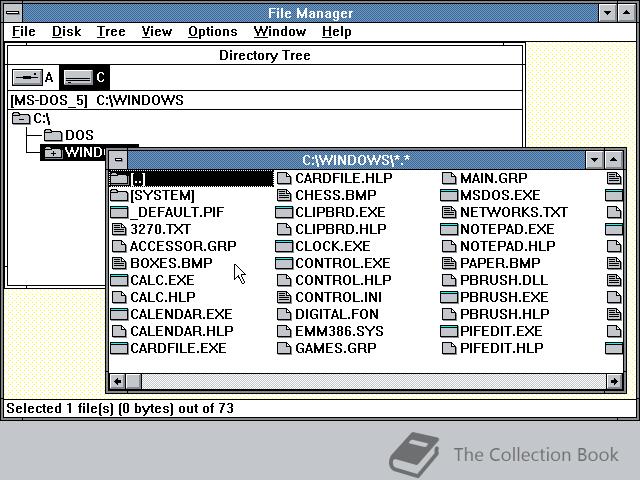Select file name CONTROL.HLP
640x480 pixels.
click(x=343, y=280)
